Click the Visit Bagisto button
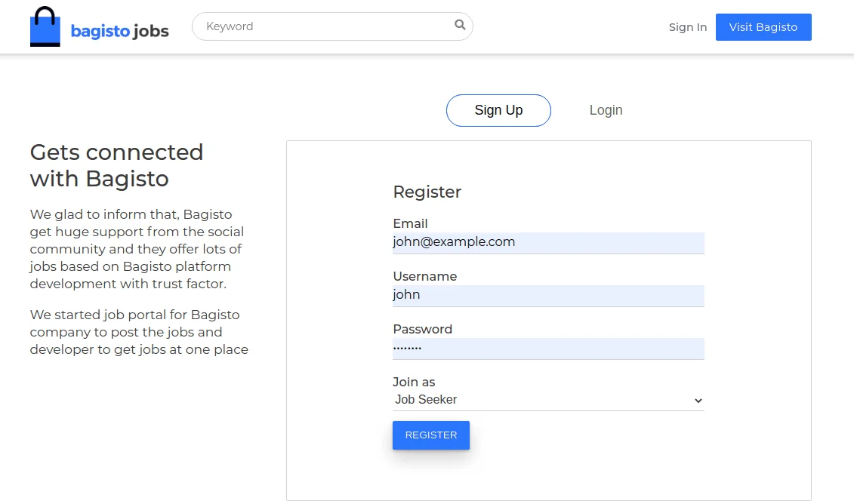The image size is (854, 504). (x=763, y=26)
